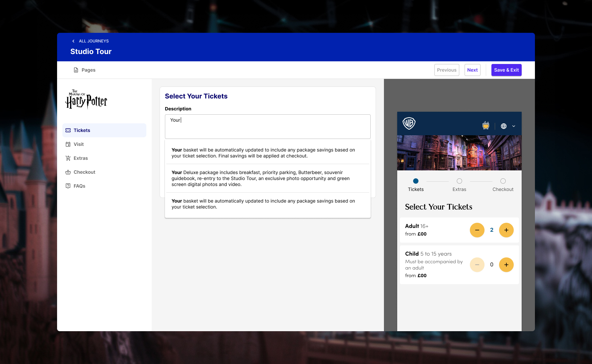Viewport: 592px width, 364px height.
Task: Go back to ALL JOURNEYS
Action: tap(94, 41)
